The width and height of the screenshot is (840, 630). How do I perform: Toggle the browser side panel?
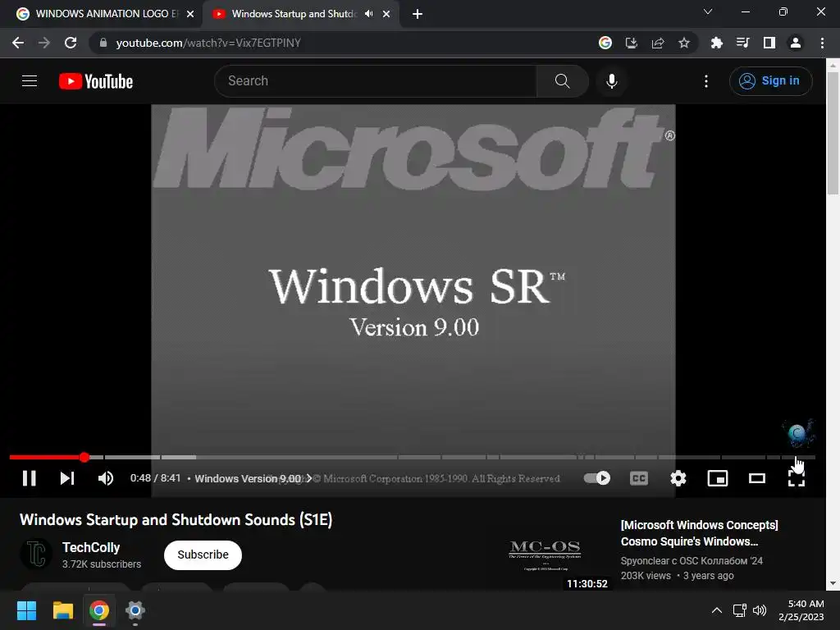pyautogui.click(x=769, y=43)
